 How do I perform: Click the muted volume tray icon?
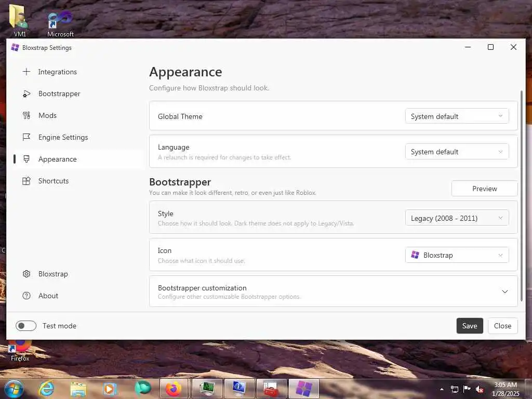click(480, 389)
